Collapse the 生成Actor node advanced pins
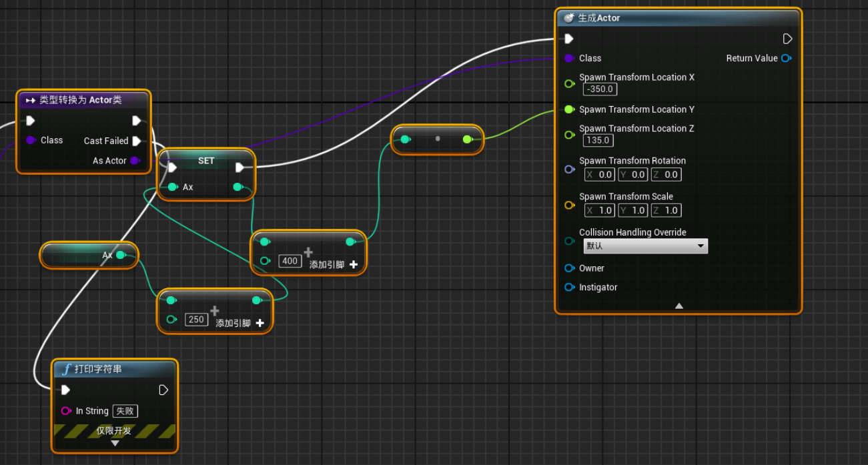 coord(679,306)
